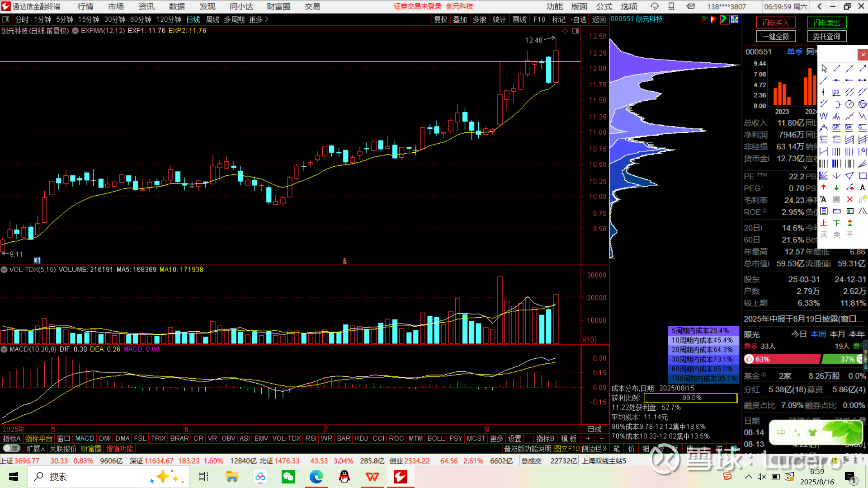Open VOL-TDX indicator dropdown circle
Viewport: 868px width, 488px height.
4,269
